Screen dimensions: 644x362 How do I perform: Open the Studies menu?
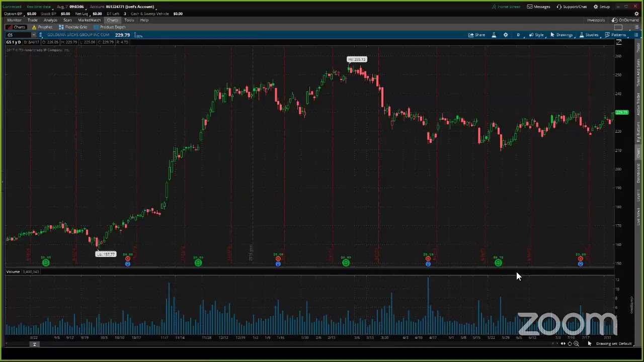coord(589,35)
